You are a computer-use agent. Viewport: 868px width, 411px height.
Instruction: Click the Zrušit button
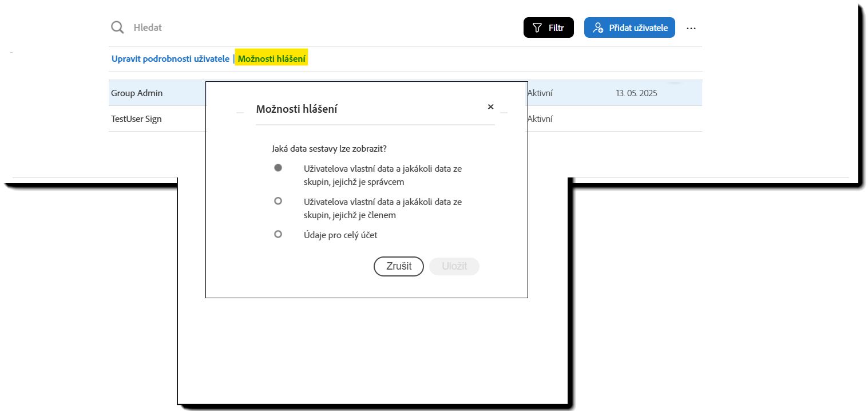[399, 266]
